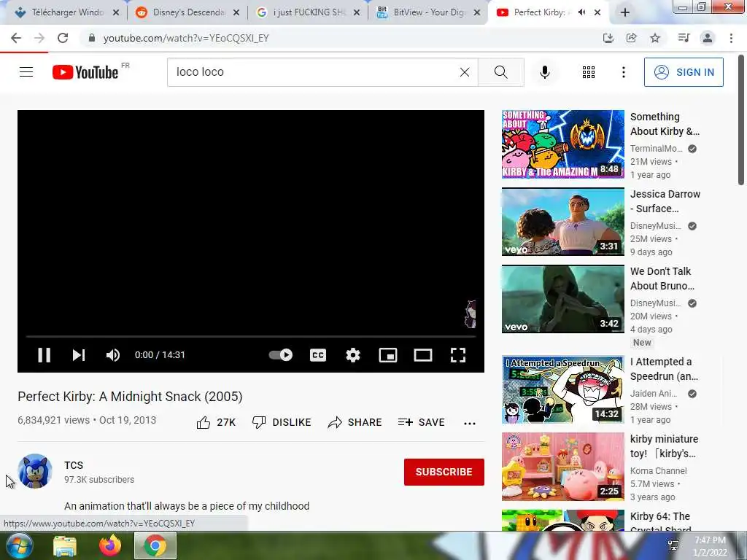Image resolution: width=747 pixels, height=560 pixels.
Task: Save video to playlist
Action: 421,422
